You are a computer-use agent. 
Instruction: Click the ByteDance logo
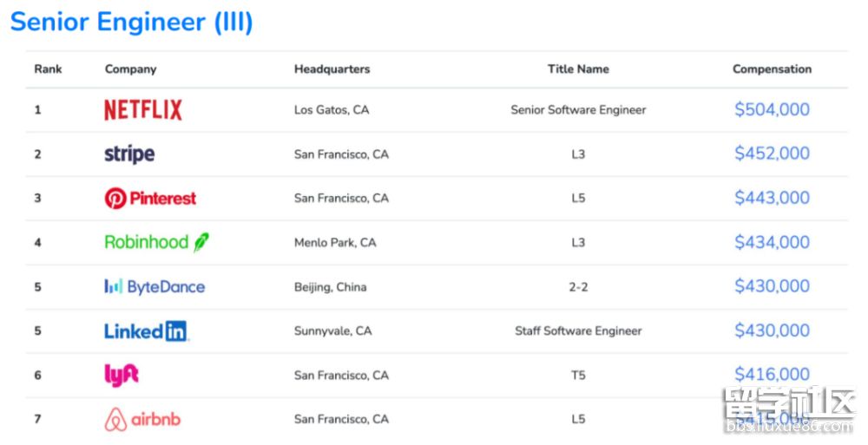tap(155, 287)
